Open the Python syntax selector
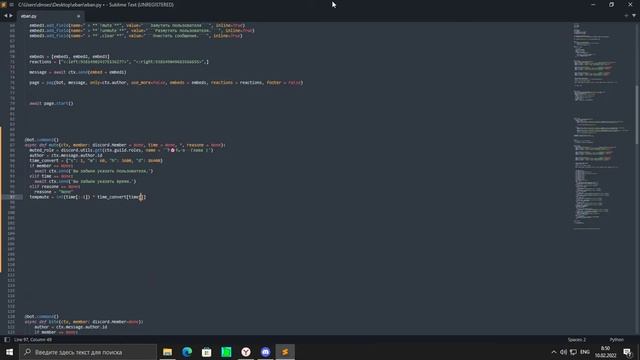 (616, 340)
